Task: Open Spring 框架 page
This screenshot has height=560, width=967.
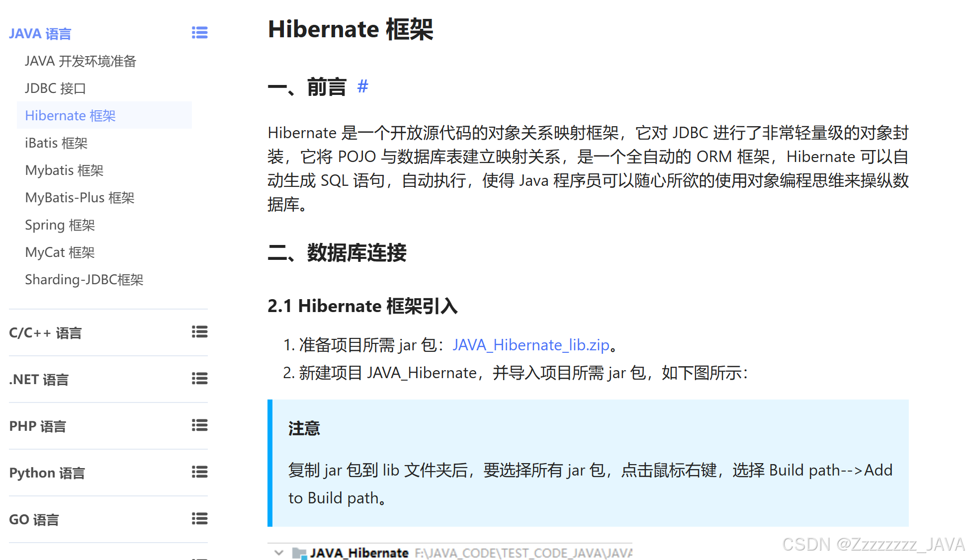Action: click(x=60, y=225)
